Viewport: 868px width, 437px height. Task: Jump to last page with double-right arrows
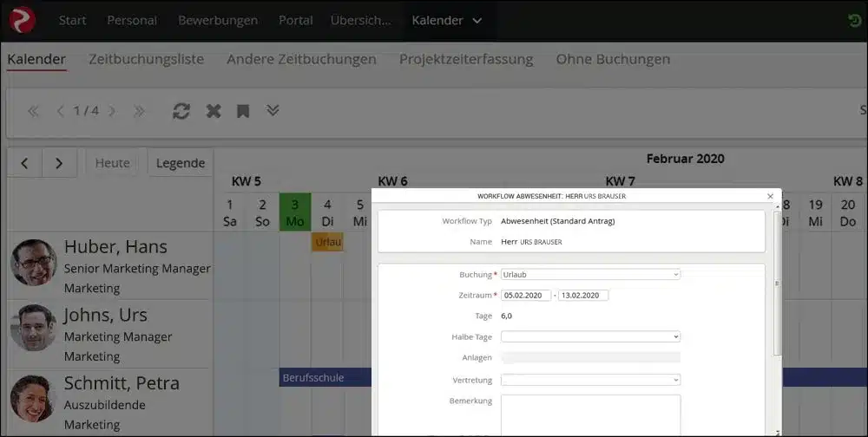click(x=139, y=111)
